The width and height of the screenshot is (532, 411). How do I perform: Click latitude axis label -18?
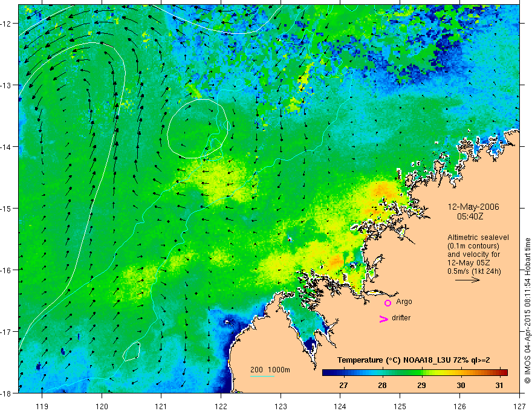tap(6, 393)
